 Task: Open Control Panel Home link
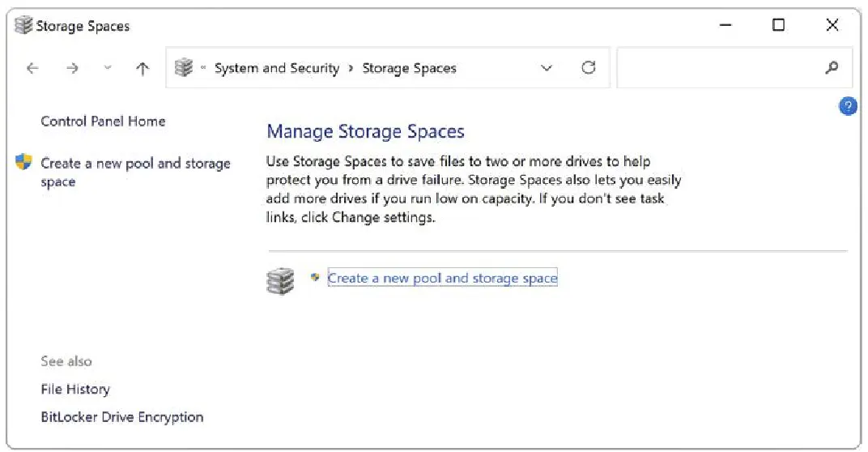[x=103, y=122]
